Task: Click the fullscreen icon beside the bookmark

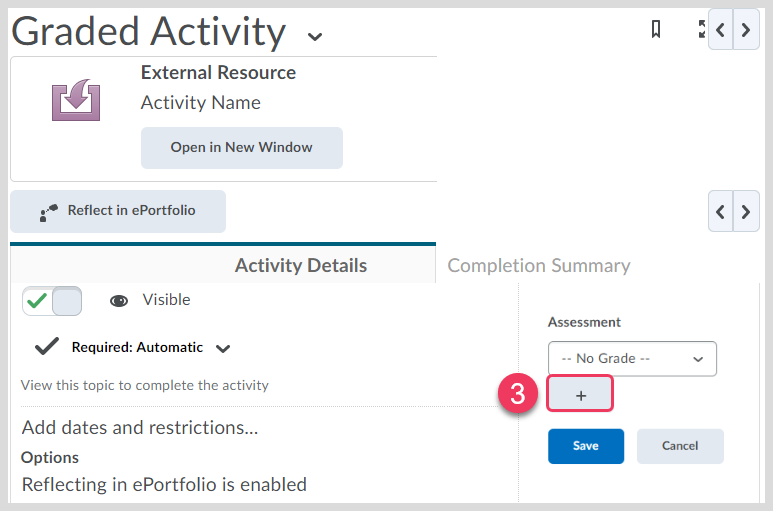Action: click(702, 30)
